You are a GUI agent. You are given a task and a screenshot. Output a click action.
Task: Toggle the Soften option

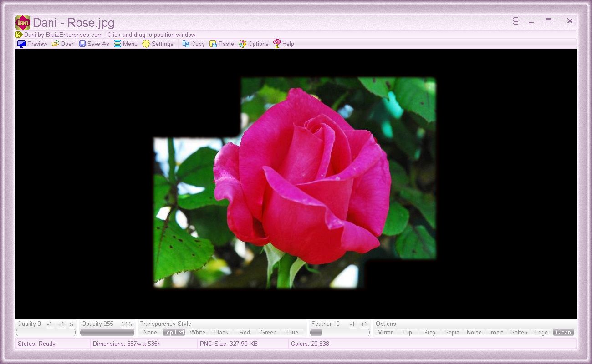point(519,332)
